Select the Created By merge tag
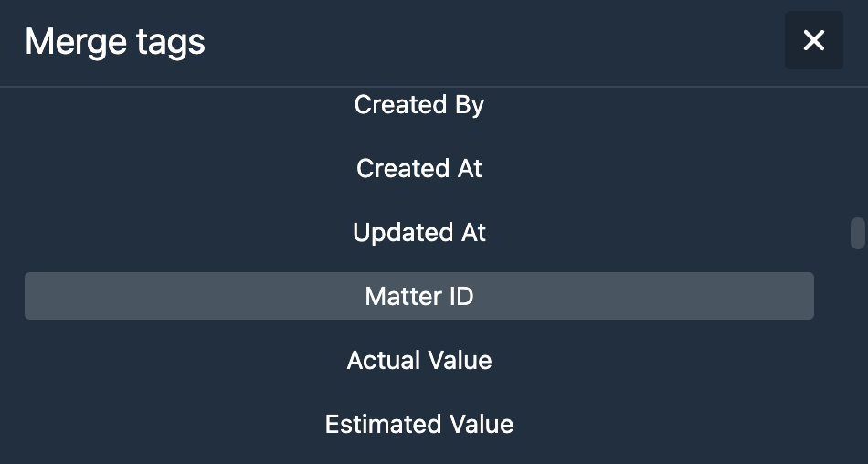Screen dimensions: 868x464 419,105
